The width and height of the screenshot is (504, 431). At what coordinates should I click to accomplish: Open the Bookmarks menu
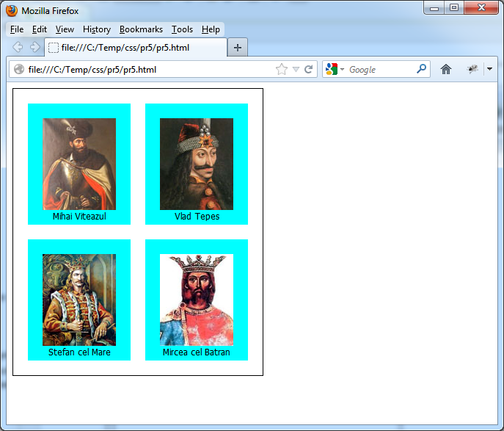point(141,29)
